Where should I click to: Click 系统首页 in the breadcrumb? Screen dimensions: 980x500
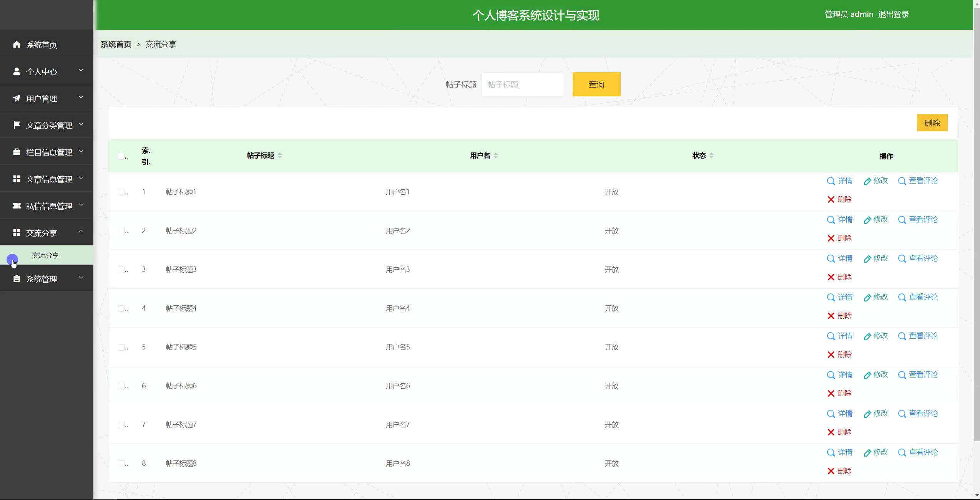[116, 44]
